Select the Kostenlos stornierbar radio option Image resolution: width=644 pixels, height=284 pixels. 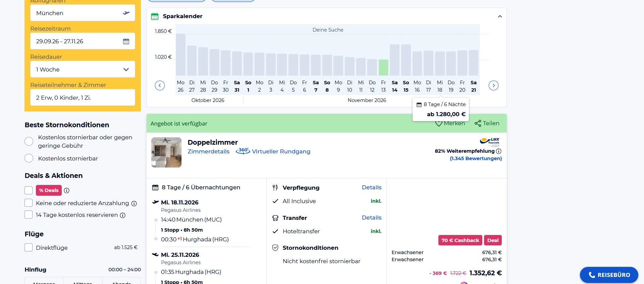click(x=29, y=158)
